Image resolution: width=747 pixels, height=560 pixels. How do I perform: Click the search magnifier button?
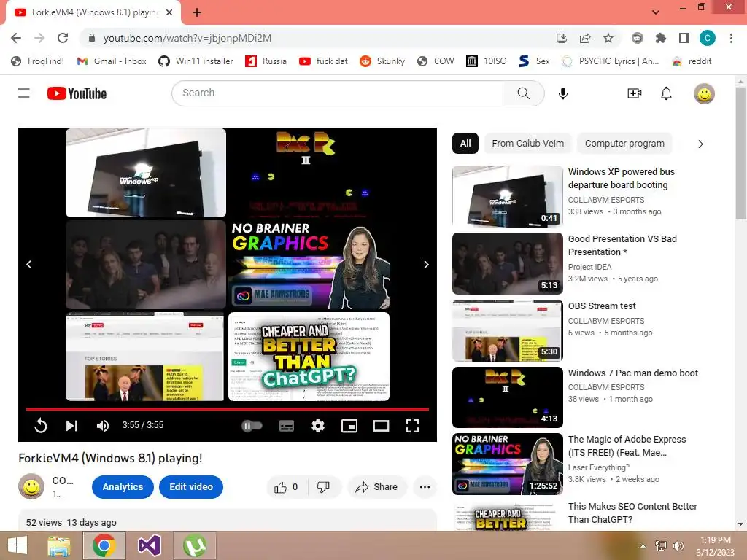pyautogui.click(x=524, y=93)
